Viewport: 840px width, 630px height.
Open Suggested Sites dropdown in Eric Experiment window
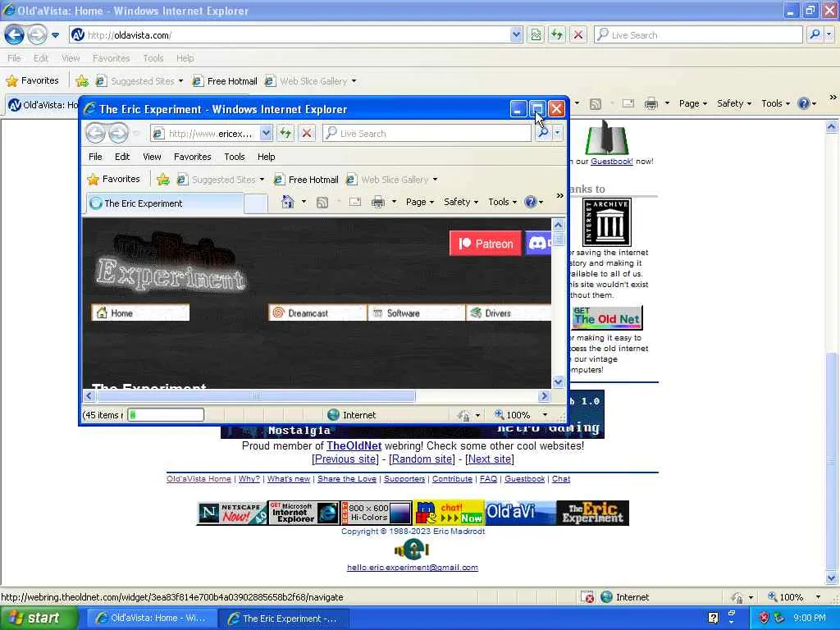point(262,180)
